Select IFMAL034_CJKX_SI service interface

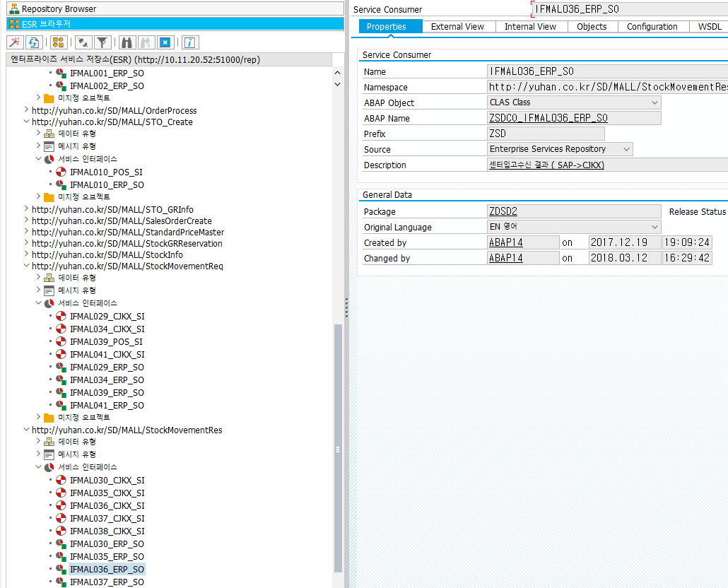coord(107,329)
